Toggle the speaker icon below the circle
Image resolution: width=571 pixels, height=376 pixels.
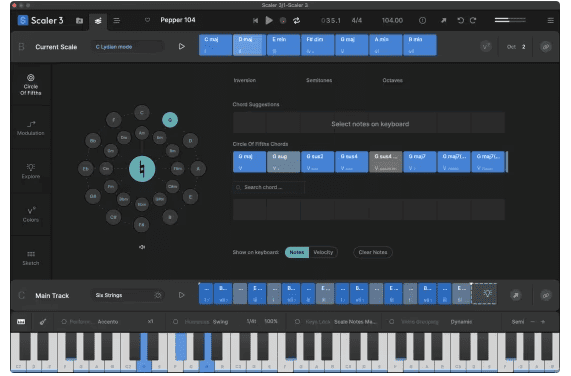click(142, 247)
